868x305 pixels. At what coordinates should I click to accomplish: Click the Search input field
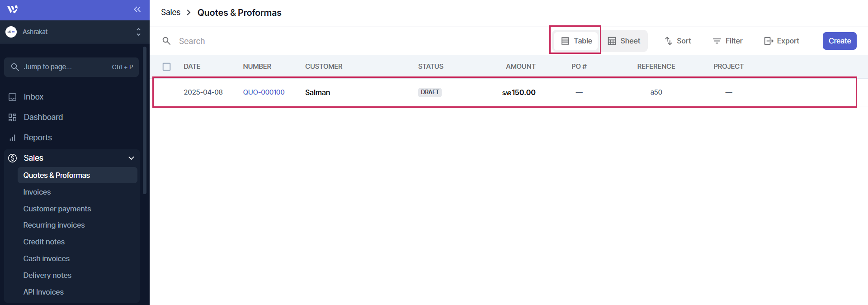tap(316, 41)
